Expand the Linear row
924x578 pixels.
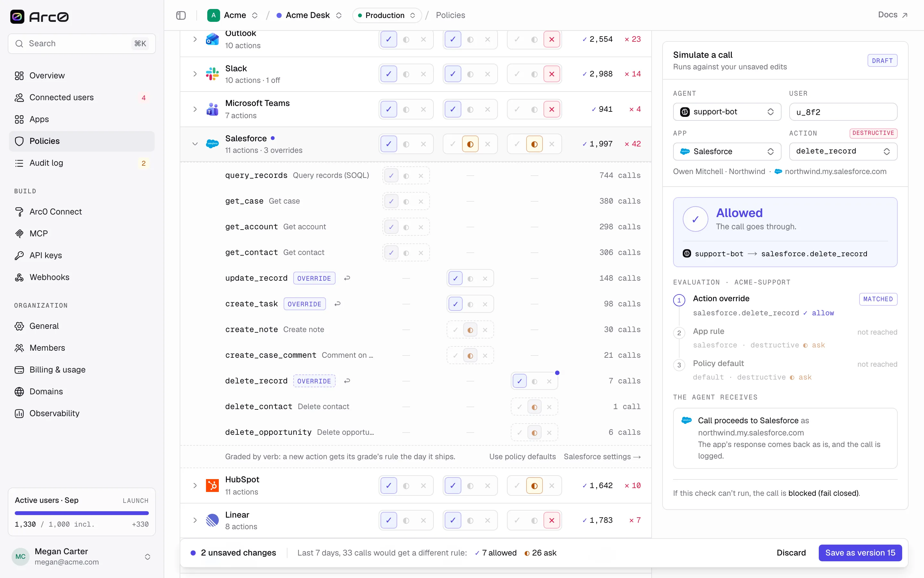pyautogui.click(x=195, y=520)
